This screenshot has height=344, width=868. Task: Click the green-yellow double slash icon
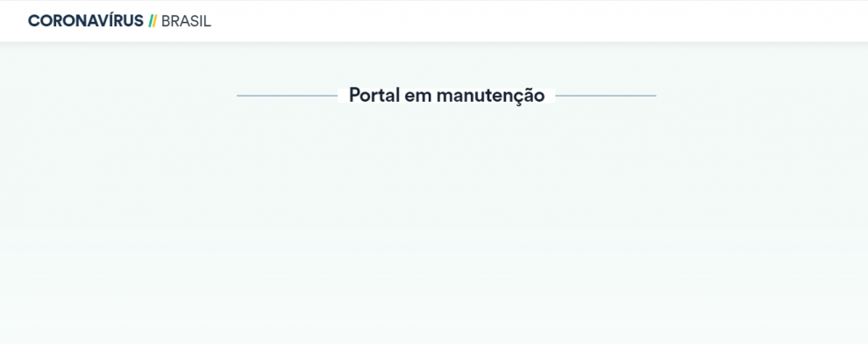pyautogui.click(x=153, y=21)
